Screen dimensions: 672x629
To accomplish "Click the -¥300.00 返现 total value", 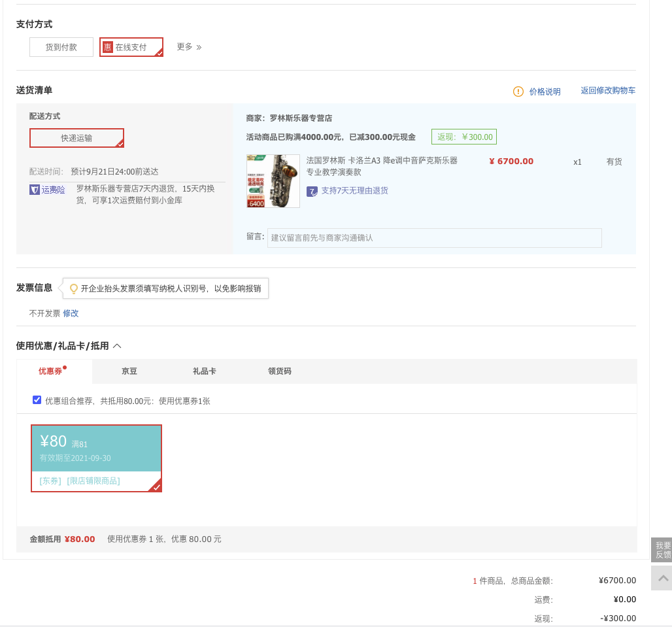I will coord(618,619).
